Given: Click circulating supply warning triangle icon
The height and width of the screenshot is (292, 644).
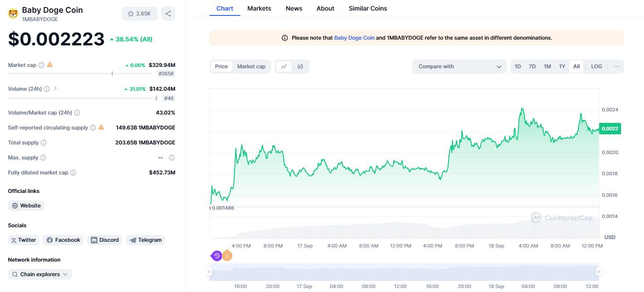Looking at the screenshot, I should point(101,127).
